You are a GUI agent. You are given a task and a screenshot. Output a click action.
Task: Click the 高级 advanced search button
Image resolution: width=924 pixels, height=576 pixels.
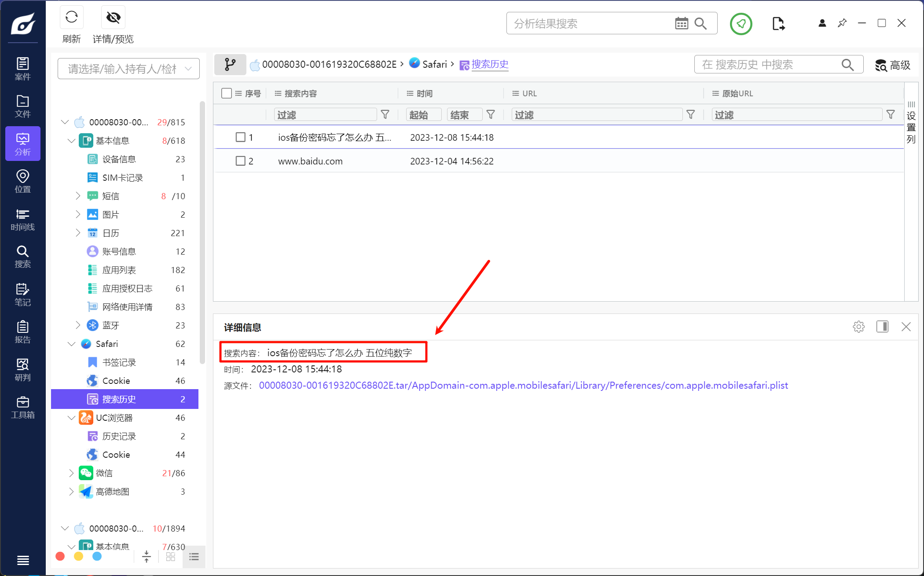coord(892,65)
